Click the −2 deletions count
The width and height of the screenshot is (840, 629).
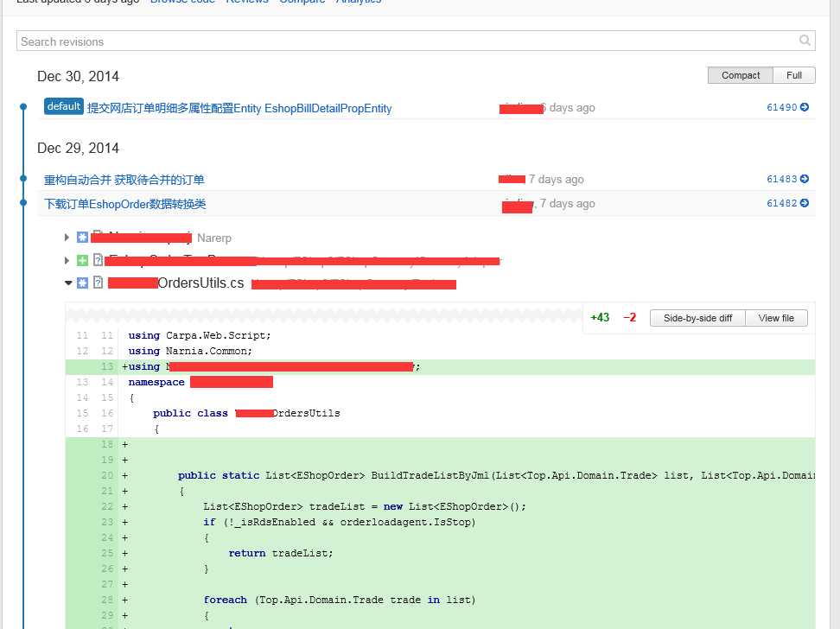629,317
